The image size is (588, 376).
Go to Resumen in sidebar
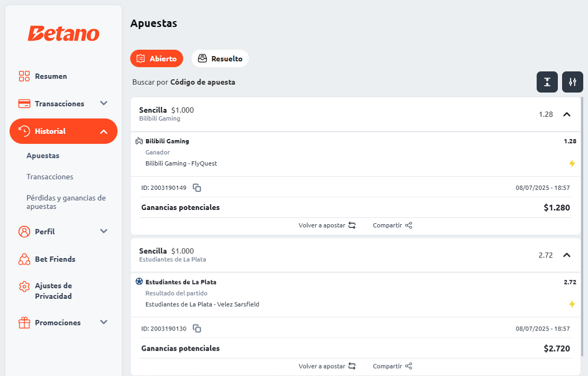[x=51, y=76]
